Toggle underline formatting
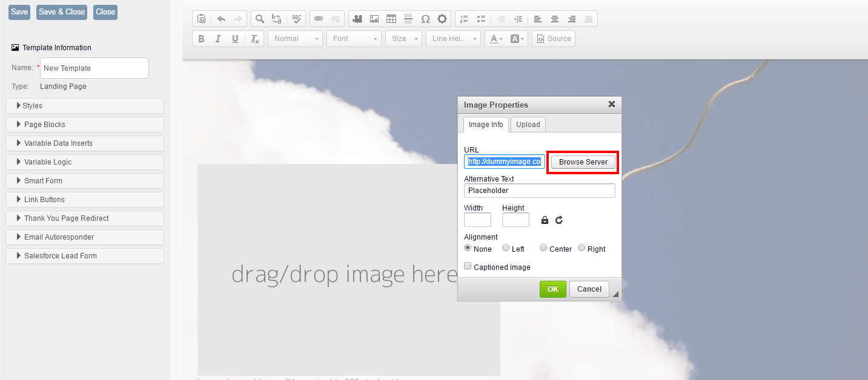Viewport: 868px width, 380px height. (x=235, y=39)
